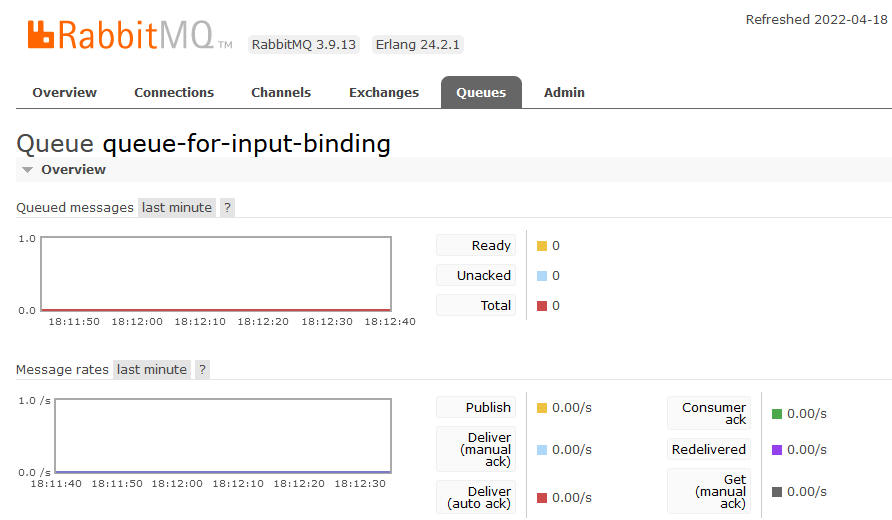Image resolution: width=892 pixels, height=520 pixels.
Task: Open help for Queued messages
Action: (228, 208)
